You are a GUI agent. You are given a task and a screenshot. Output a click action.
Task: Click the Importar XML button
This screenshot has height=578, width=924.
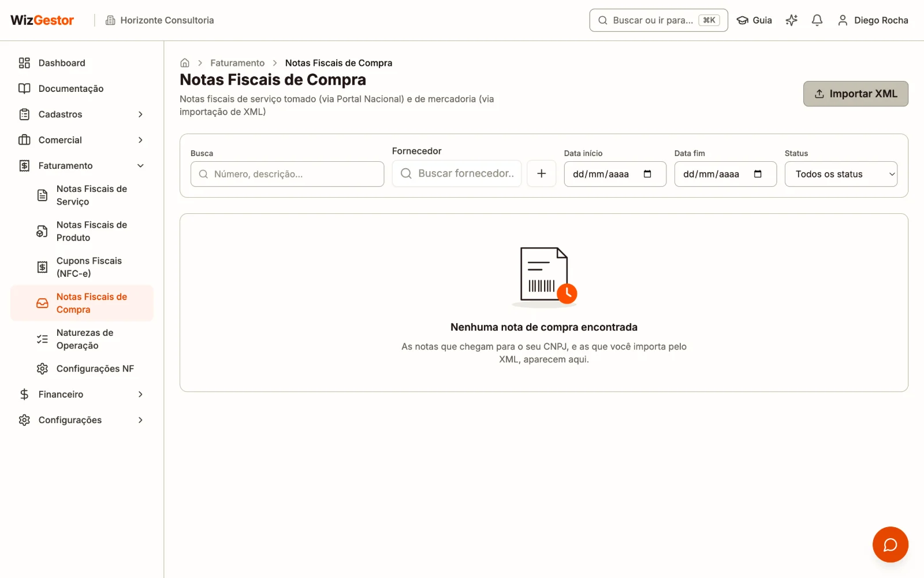(x=855, y=94)
